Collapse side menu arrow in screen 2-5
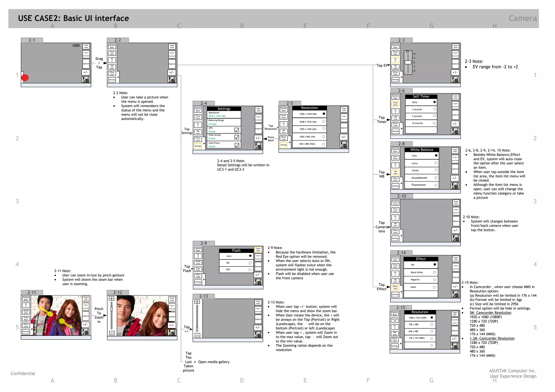This screenshot has height=392, width=555. tap(290, 142)
